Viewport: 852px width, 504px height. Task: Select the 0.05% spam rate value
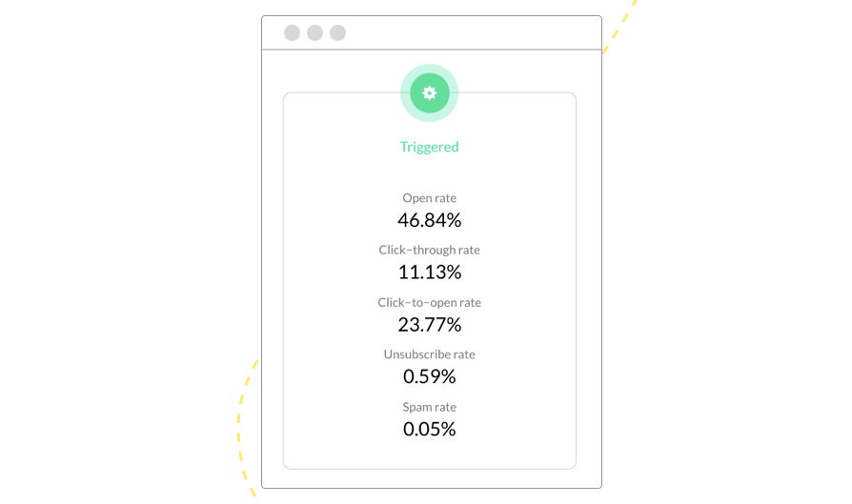pyautogui.click(x=429, y=429)
